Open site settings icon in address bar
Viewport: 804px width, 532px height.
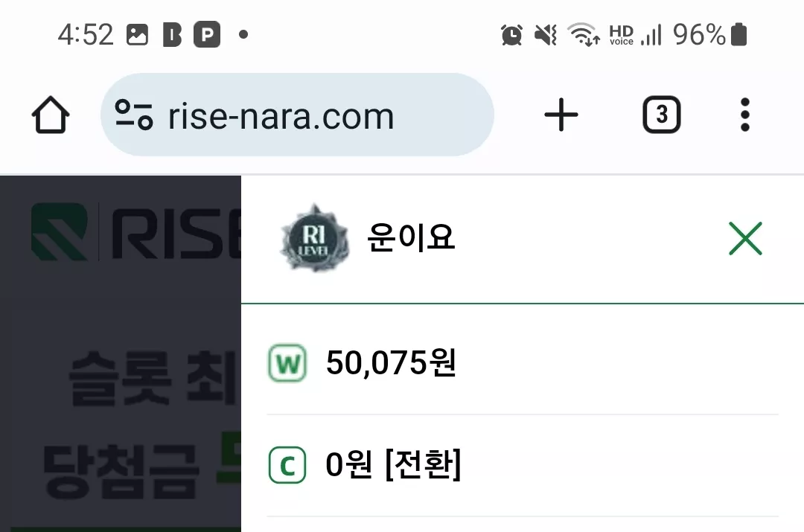tap(134, 115)
